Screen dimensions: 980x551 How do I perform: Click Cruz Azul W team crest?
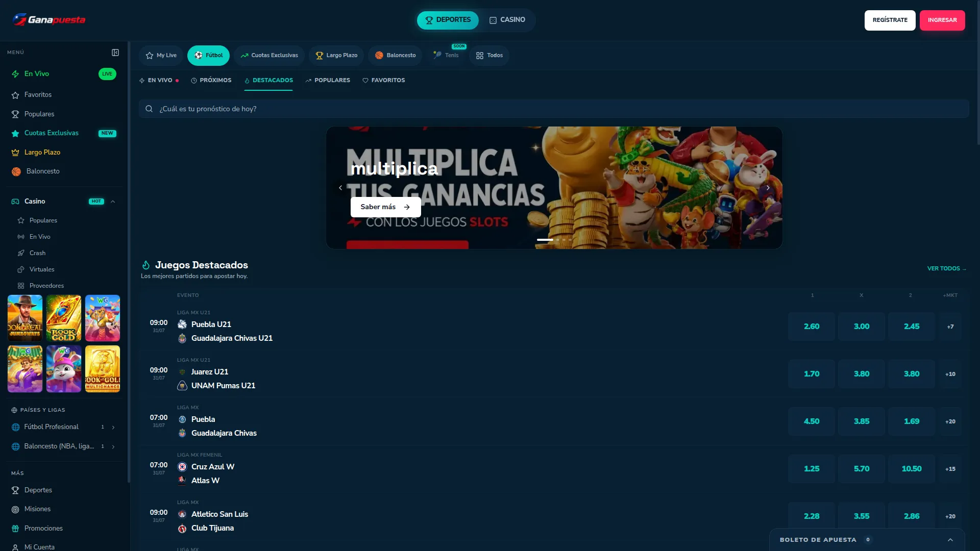coord(182,467)
